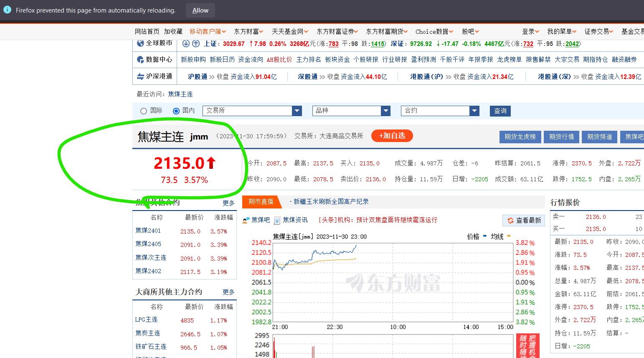Click the intraday price chart area
This screenshot has width=644, height=358.
click(x=393, y=282)
